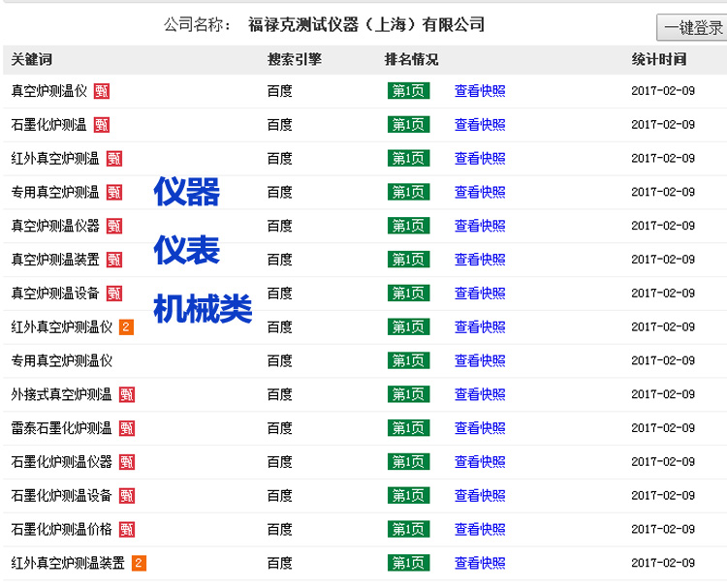Open 查看快照 link for 专用真空炉测温 row
727x588 pixels.
click(480, 192)
